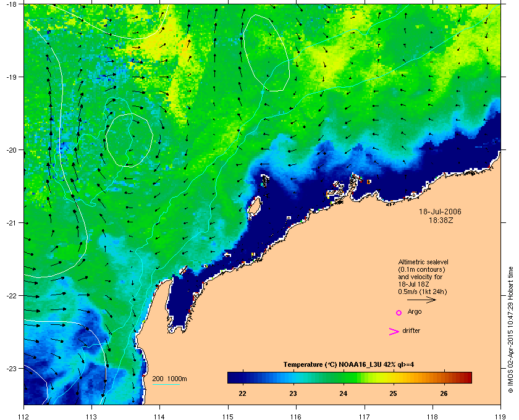Click the magenta Argo circle legend symbol

pos(399,313)
